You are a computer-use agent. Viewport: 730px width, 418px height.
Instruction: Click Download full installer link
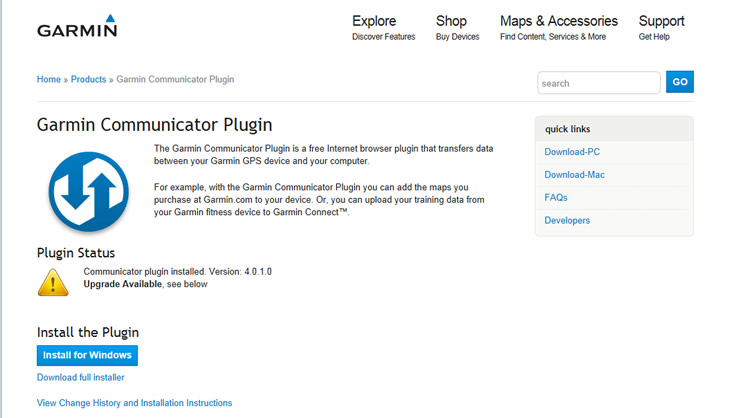click(x=81, y=378)
